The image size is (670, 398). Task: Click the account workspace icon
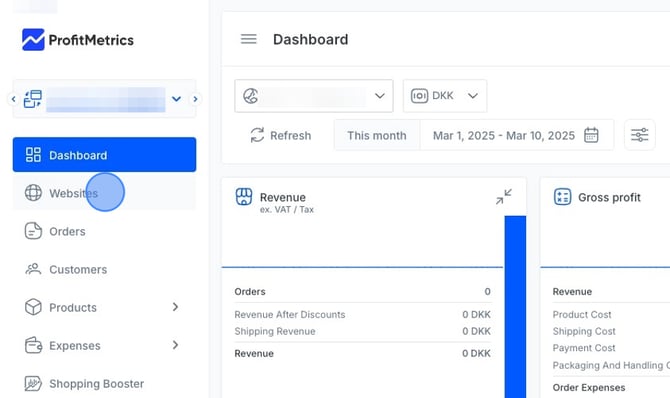point(33,99)
